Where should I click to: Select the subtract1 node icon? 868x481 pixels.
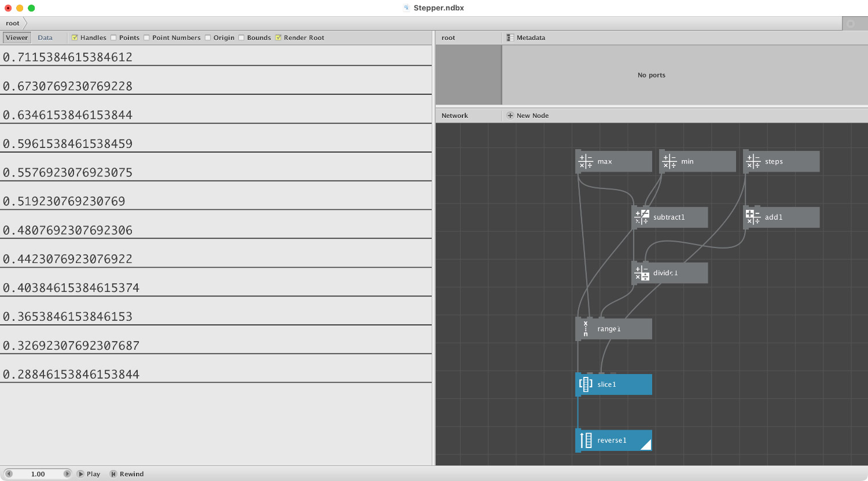[642, 217]
